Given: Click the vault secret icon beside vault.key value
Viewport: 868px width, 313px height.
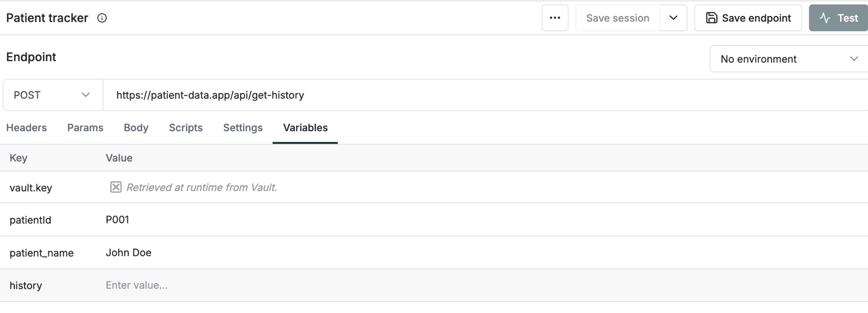Looking at the screenshot, I should pyautogui.click(x=115, y=187).
